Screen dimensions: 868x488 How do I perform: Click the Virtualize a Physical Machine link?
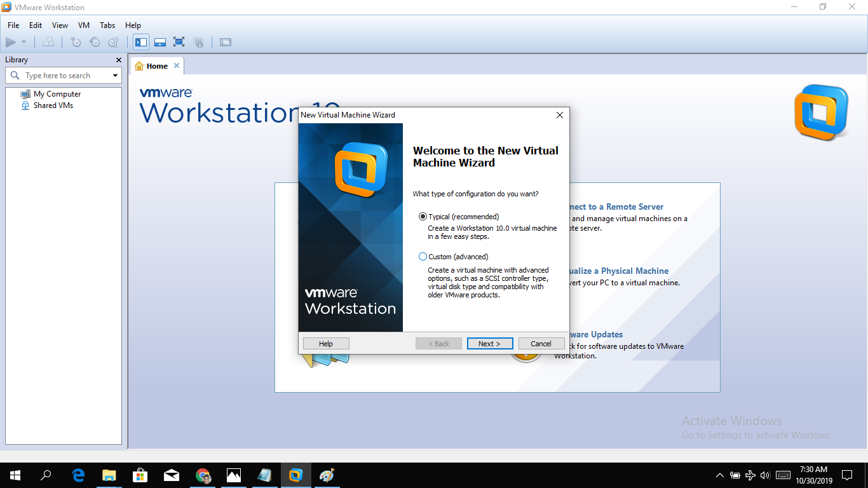click(x=619, y=271)
